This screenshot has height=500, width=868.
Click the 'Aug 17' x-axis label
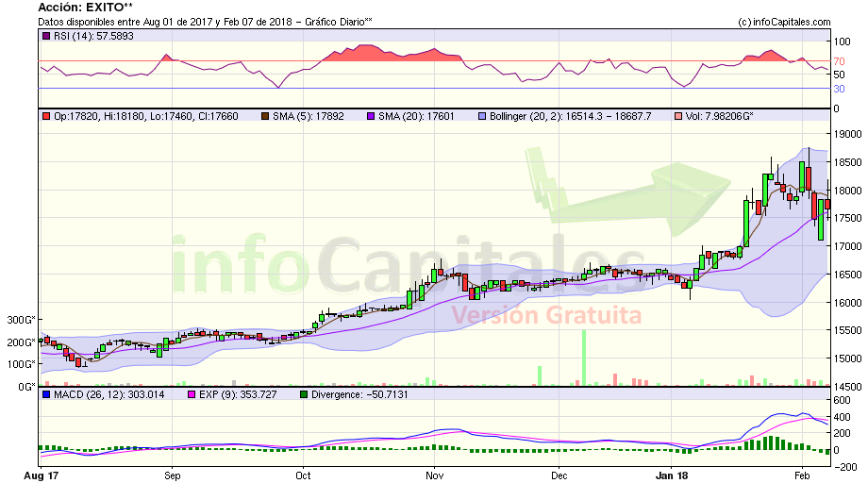[x=41, y=475]
